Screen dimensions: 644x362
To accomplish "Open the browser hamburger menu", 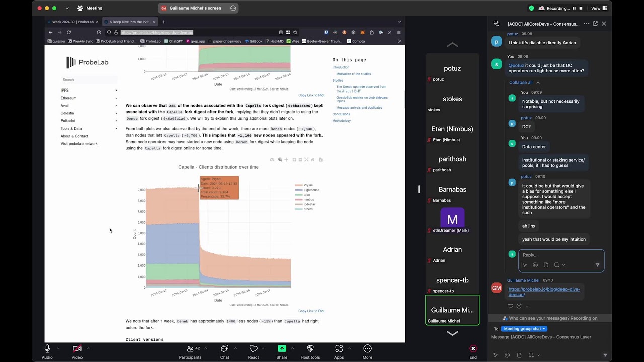I will tap(399, 32).
